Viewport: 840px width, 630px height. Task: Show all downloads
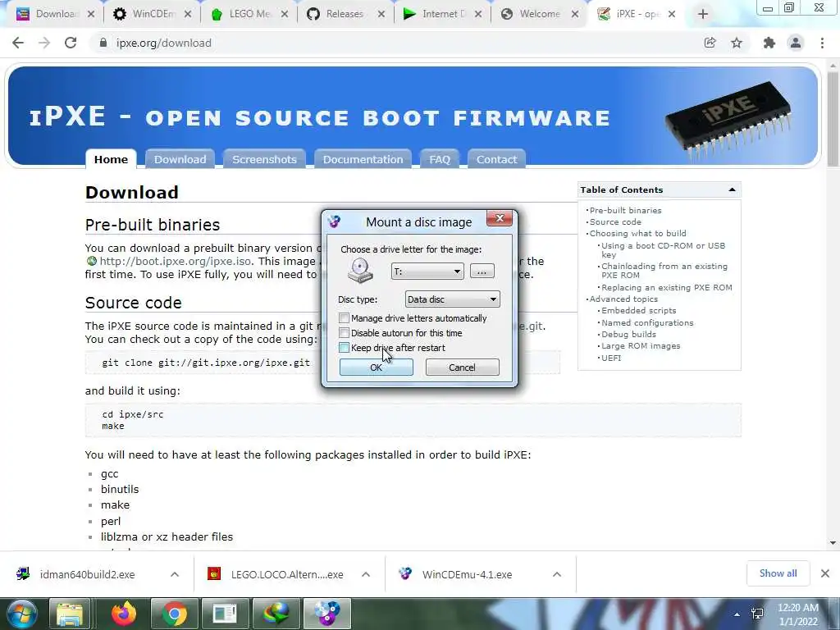(x=778, y=573)
